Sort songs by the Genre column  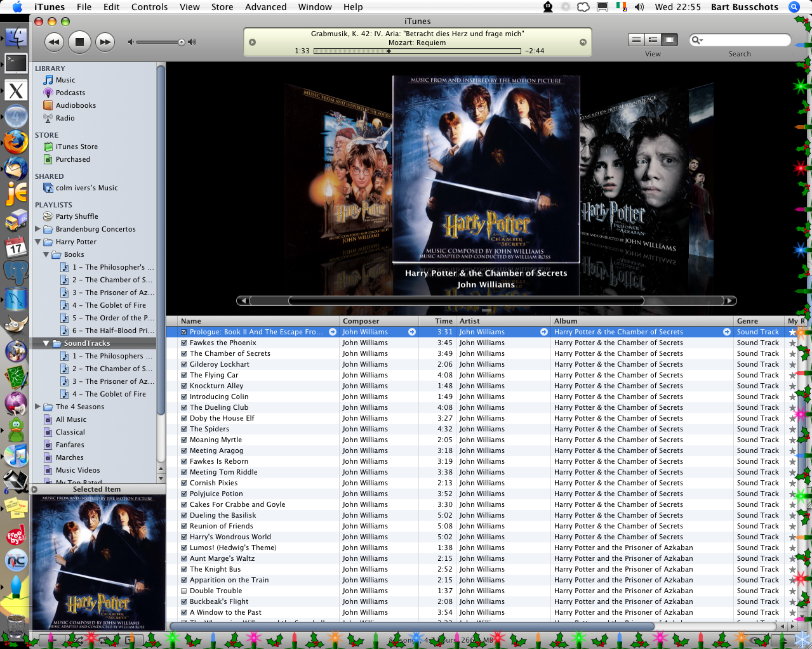(759, 321)
